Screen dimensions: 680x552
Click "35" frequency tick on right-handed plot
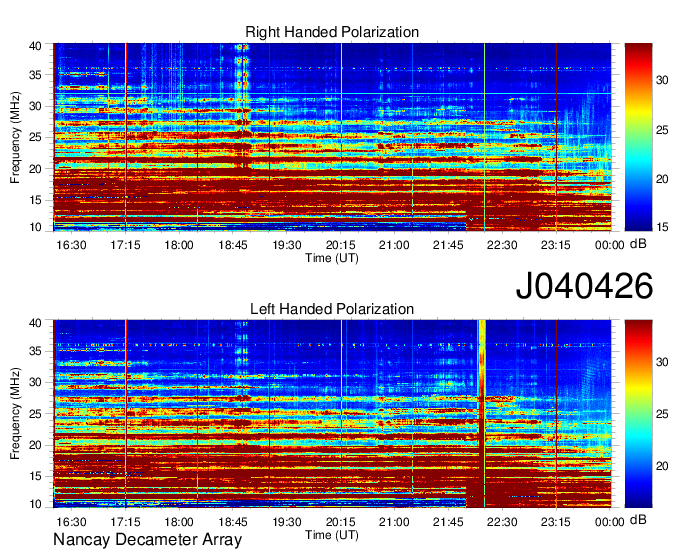pos(35,75)
